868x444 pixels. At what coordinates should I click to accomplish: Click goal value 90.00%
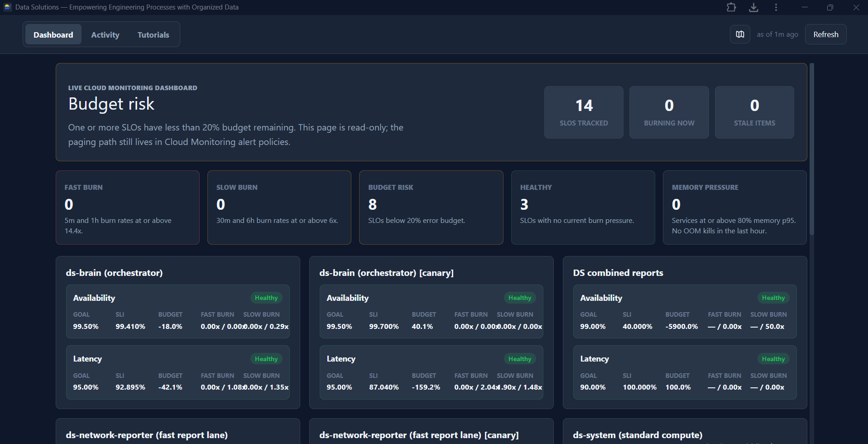(593, 387)
